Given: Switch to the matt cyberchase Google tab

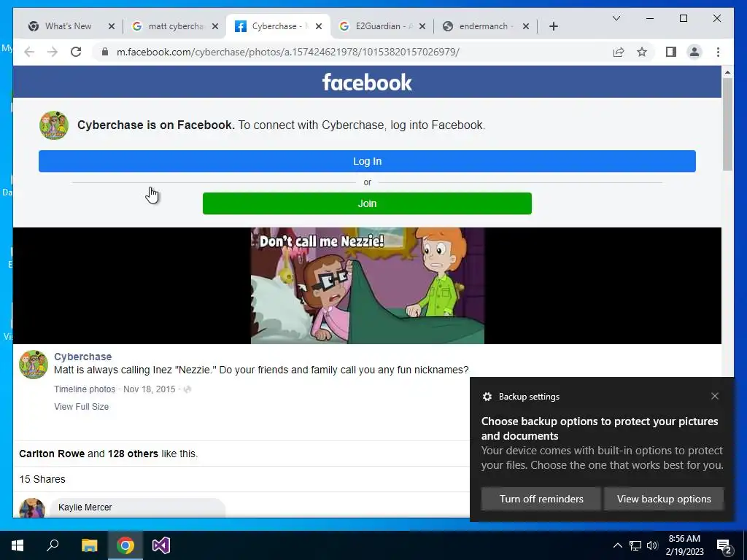Looking at the screenshot, I should click(176, 26).
